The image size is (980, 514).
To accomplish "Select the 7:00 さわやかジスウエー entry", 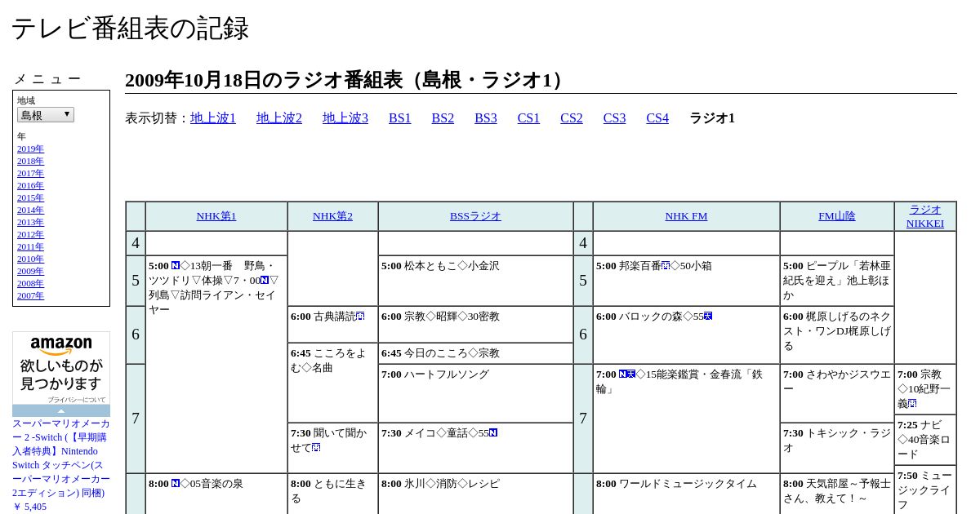I will point(837,393).
